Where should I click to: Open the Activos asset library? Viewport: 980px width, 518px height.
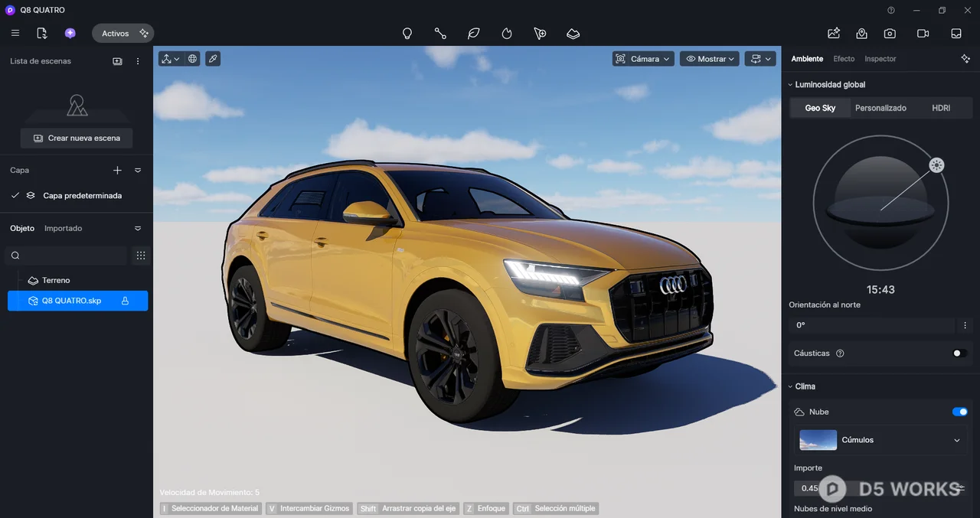[x=122, y=34]
